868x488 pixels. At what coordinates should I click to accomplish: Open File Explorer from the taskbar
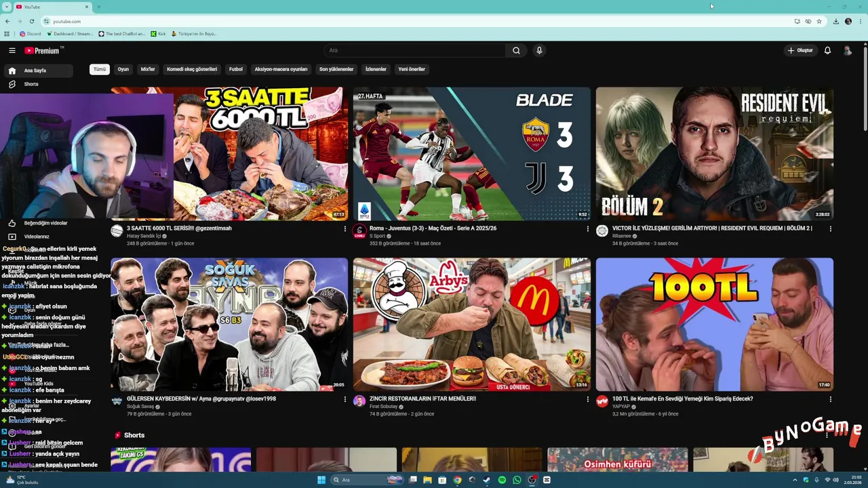pos(427,480)
